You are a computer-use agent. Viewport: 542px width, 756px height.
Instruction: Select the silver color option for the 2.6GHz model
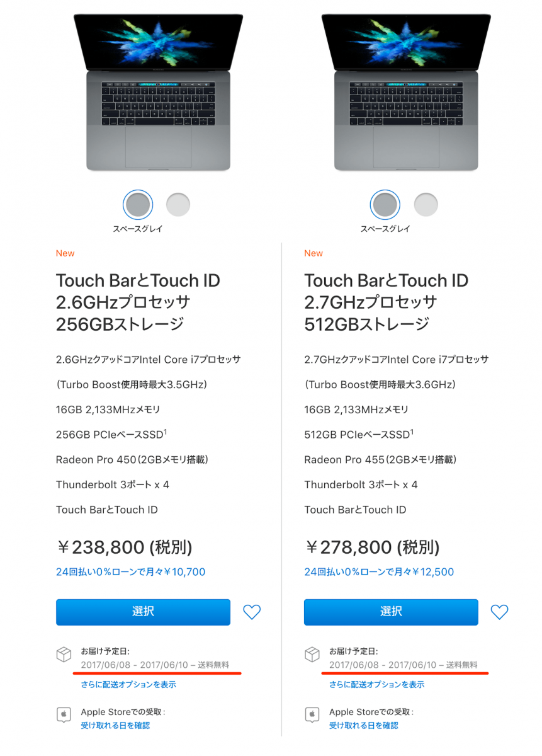pos(178,204)
